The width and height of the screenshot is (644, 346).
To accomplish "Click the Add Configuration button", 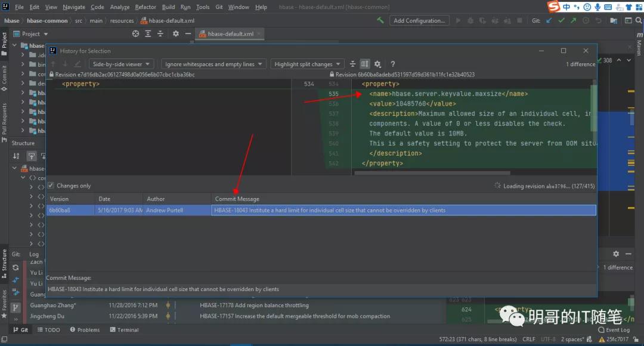I will click(x=419, y=20).
